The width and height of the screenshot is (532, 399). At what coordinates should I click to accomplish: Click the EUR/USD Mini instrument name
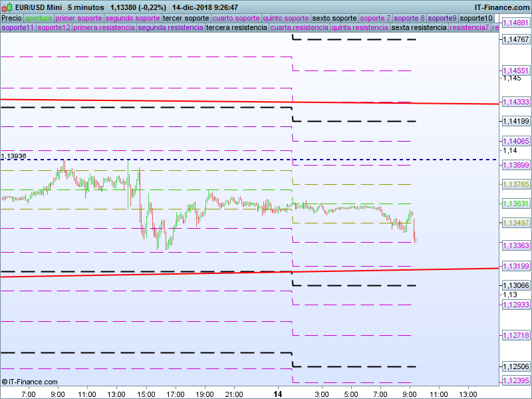tap(39, 7)
